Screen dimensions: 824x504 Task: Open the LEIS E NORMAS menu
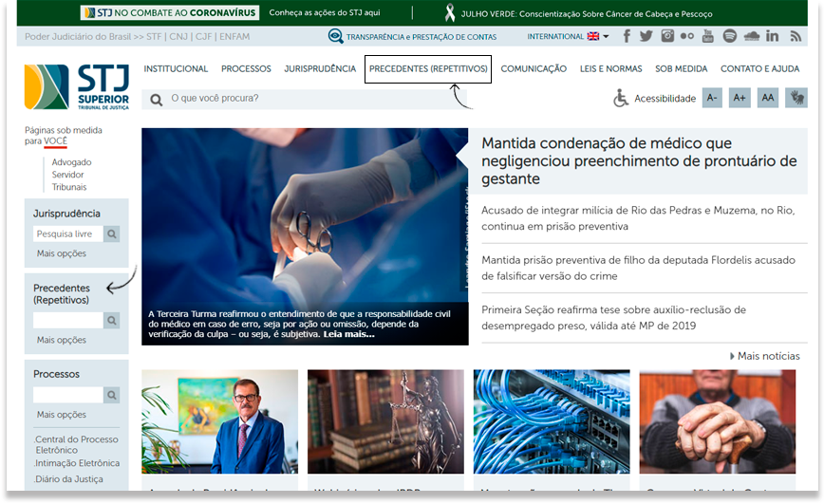click(610, 69)
